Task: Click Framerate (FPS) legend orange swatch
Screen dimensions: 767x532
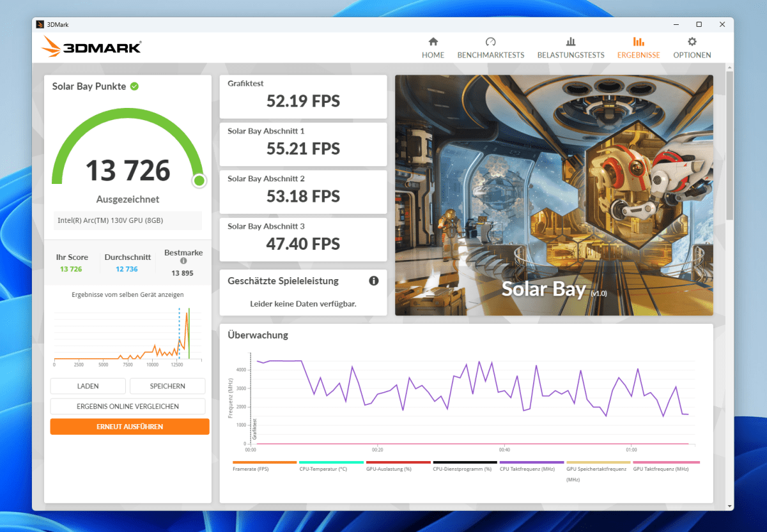Action: point(265,462)
